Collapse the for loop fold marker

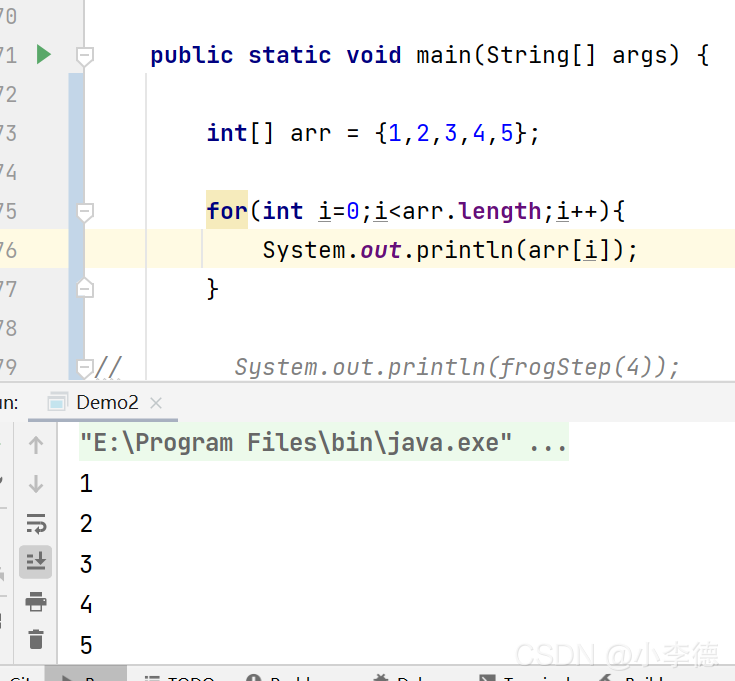click(85, 212)
